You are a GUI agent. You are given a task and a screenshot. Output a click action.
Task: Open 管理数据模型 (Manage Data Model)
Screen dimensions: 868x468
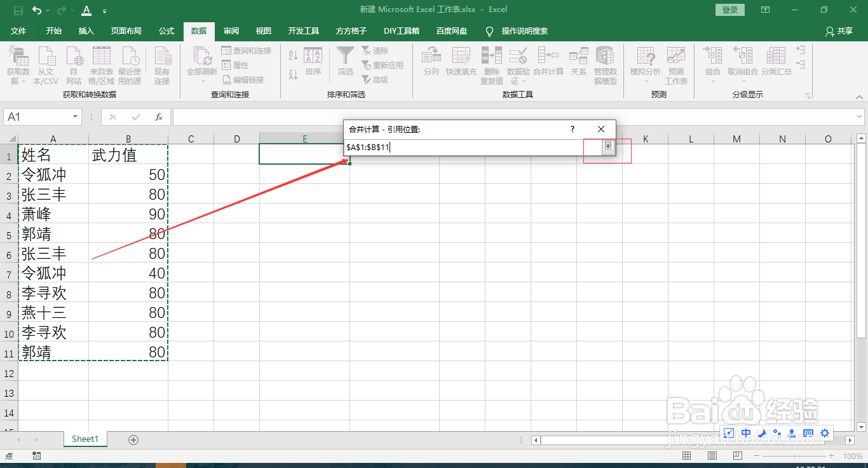click(x=606, y=64)
